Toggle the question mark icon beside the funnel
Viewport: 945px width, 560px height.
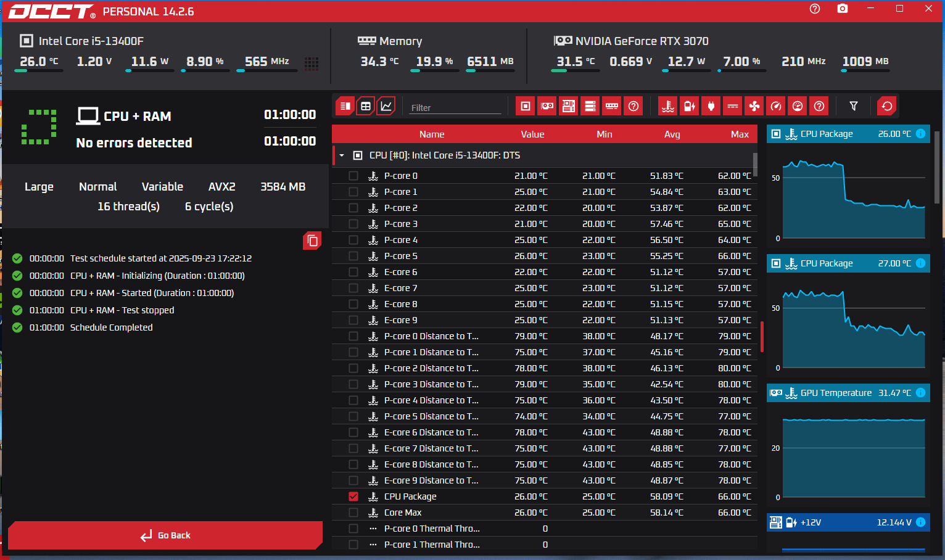819,106
